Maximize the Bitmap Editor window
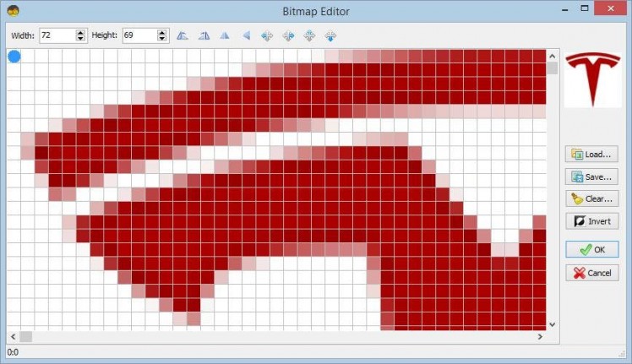The width and height of the screenshot is (632, 364). point(585,8)
